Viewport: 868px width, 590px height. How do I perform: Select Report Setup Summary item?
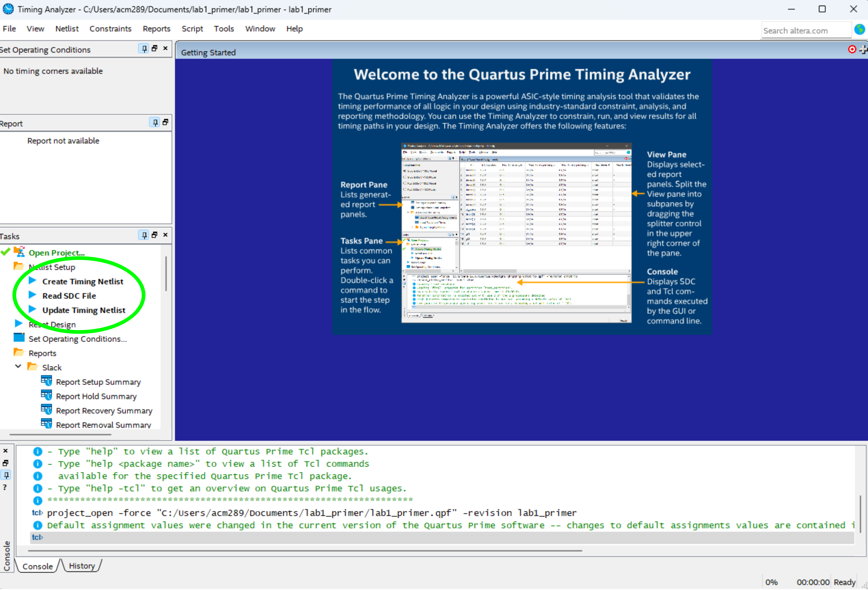(98, 382)
